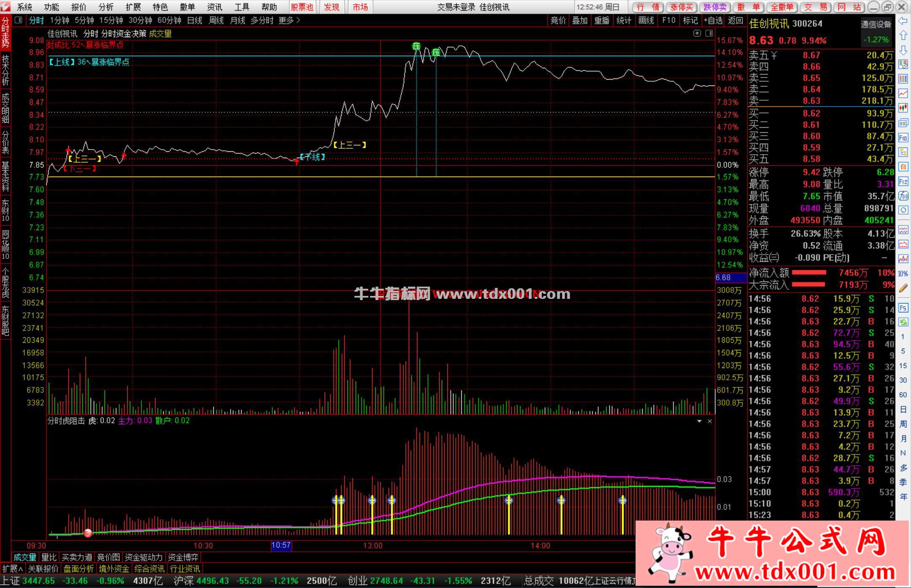Viewport: 911px width, 588px height.
Task: Select the 量比 bottom tab
Action: (49, 557)
